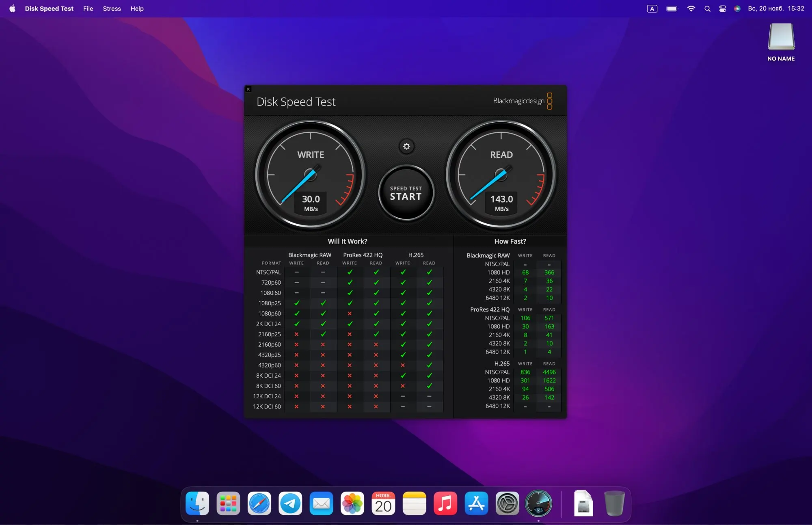Launch Telegram from the dock
The height and width of the screenshot is (525, 812).
(x=290, y=503)
